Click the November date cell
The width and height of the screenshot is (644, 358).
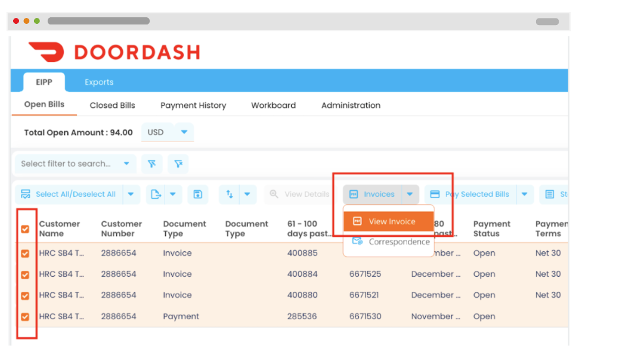click(436, 316)
